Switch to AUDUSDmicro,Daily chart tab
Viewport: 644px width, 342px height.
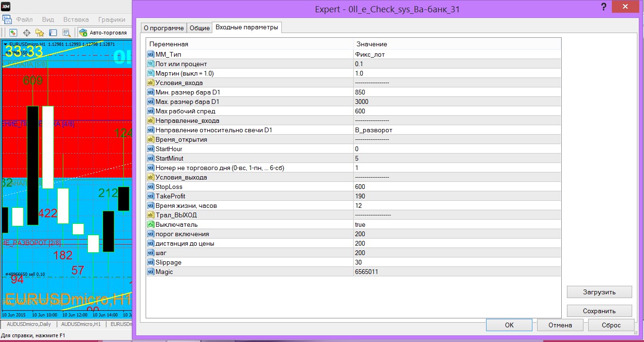point(29,324)
